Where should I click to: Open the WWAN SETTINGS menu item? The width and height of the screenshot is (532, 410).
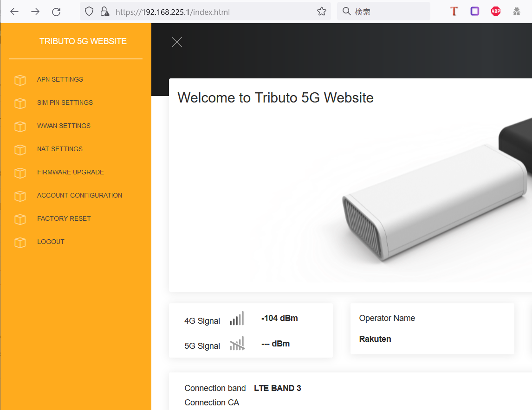pos(64,126)
